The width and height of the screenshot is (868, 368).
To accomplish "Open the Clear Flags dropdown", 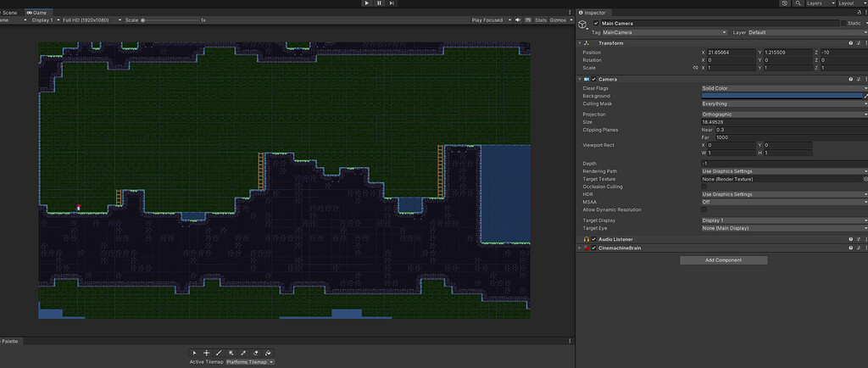I will pyautogui.click(x=783, y=88).
